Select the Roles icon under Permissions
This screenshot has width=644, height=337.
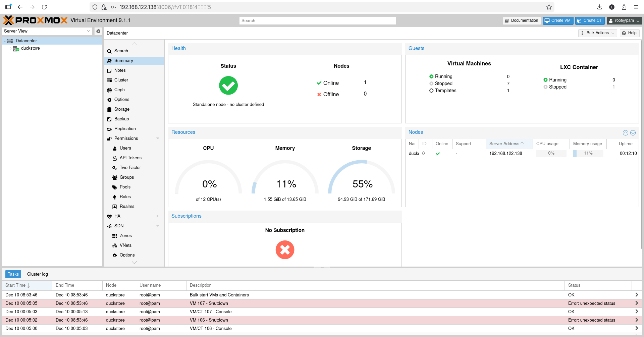point(115,196)
